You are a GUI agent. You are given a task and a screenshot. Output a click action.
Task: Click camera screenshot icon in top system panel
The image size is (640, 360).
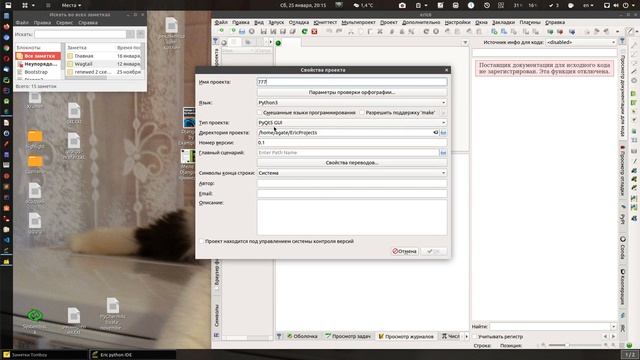(402, 5)
